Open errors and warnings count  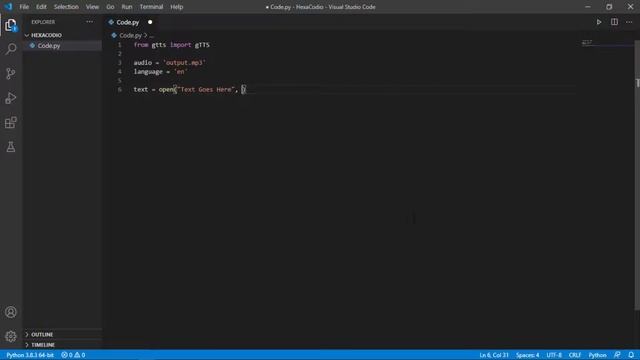pos(73,355)
